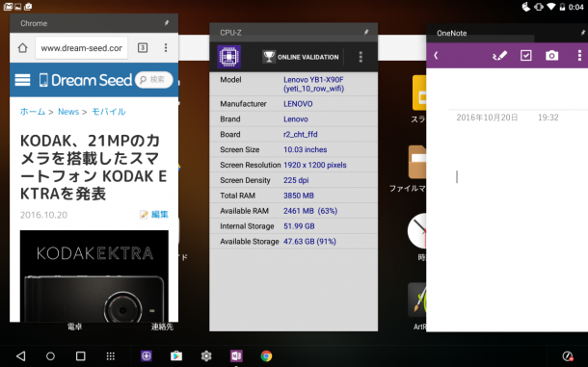The width and height of the screenshot is (588, 367).
Task: Tap the Android home button
Action: point(50,356)
